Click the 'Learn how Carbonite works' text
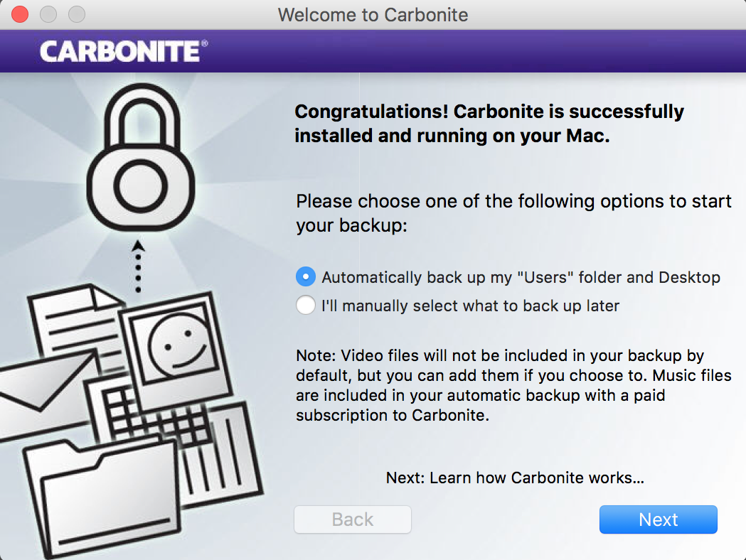 click(x=516, y=478)
